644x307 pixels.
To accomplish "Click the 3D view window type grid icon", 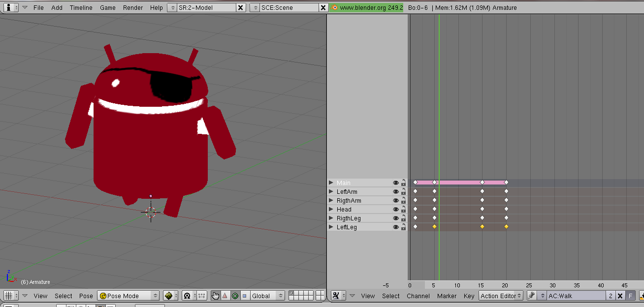I will coord(11,296).
